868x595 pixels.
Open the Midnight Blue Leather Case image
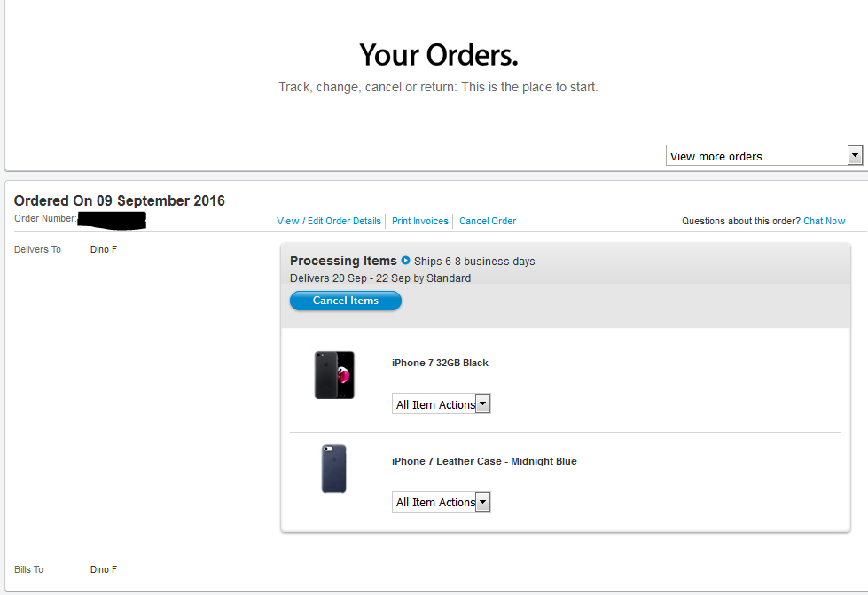click(333, 468)
